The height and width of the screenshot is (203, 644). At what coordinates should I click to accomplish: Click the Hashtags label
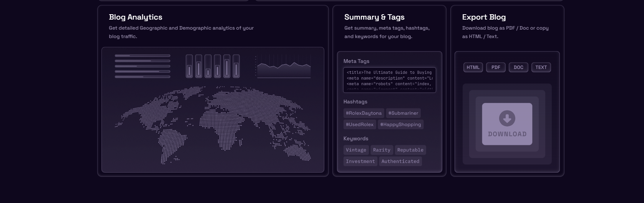click(355, 101)
